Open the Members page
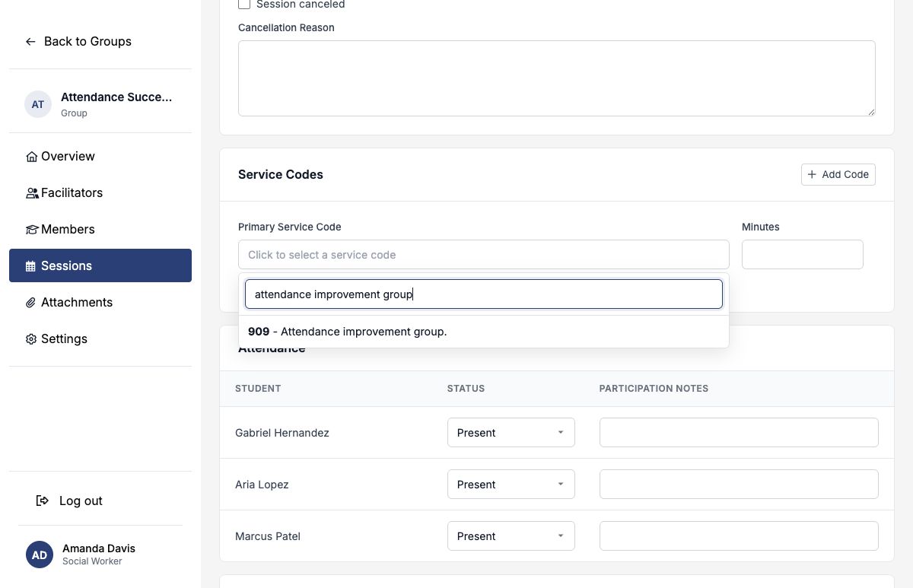Image resolution: width=913 pixels, height=588 pixels. [x=100, y=230]
